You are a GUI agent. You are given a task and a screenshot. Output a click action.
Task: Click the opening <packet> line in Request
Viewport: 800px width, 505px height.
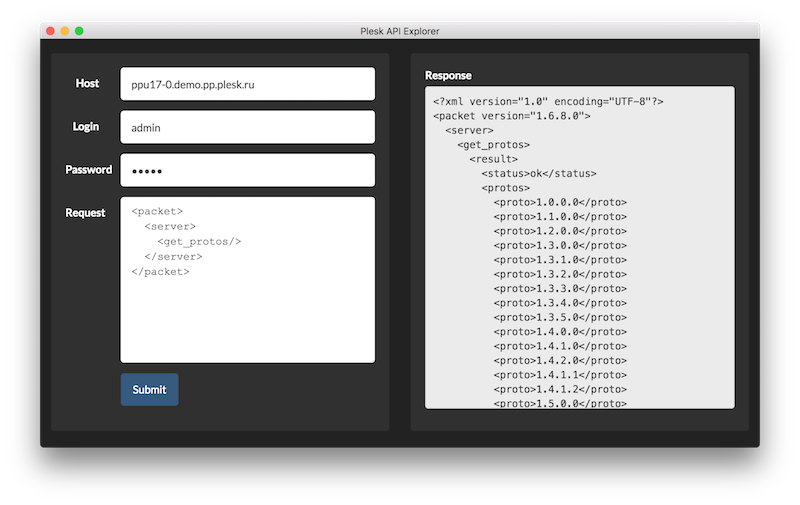pos(157,211)
